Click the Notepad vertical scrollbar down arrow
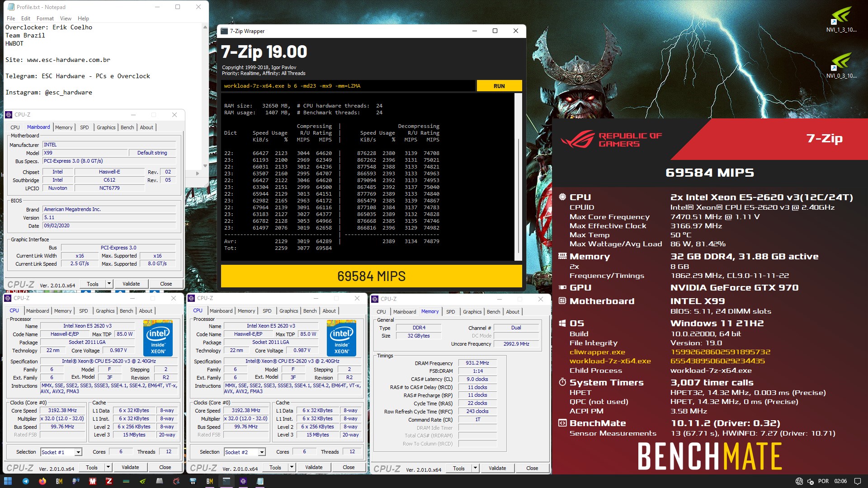Screen dimensions: 868x488 coord(205,166)
